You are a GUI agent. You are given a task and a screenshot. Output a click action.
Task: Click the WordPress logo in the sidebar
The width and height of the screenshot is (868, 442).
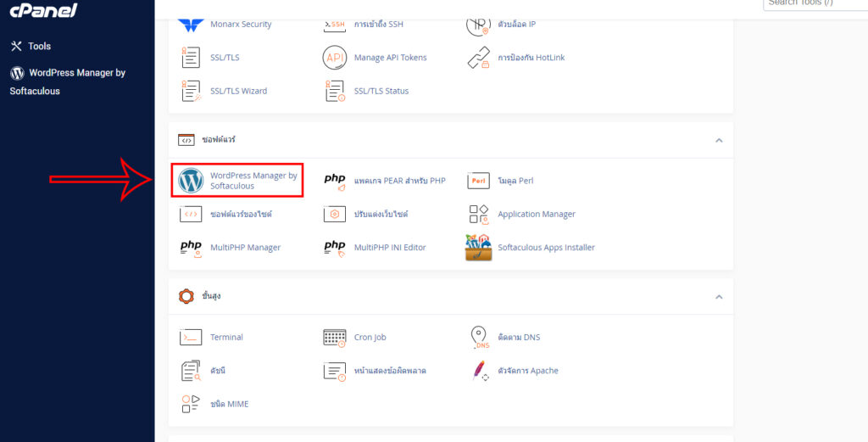pyautogui.click(x=17, y=73)
